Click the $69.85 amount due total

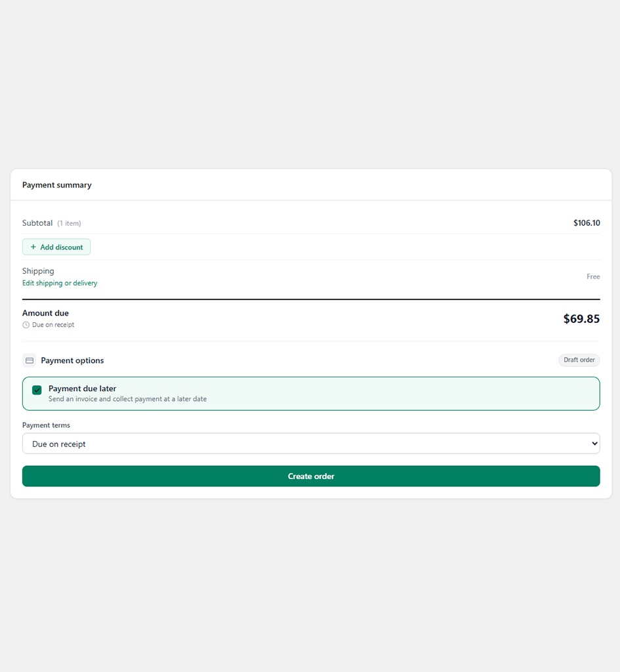point(581,319)
